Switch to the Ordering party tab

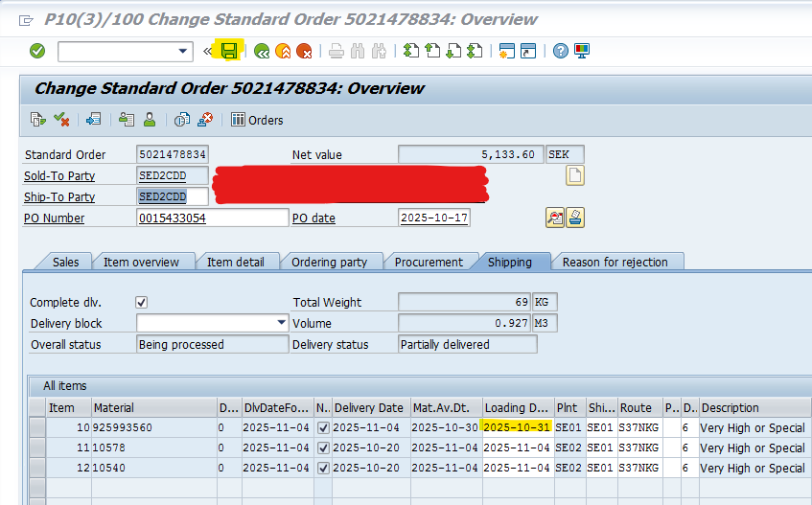(x=330, y=263)
